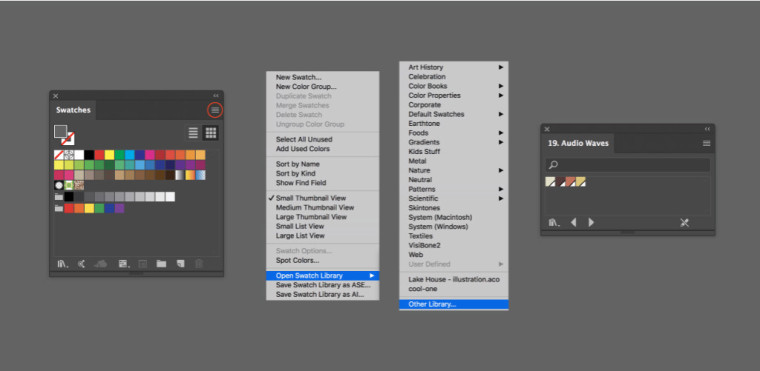Select the Brights color group folder icon

[x=59, y=208]
